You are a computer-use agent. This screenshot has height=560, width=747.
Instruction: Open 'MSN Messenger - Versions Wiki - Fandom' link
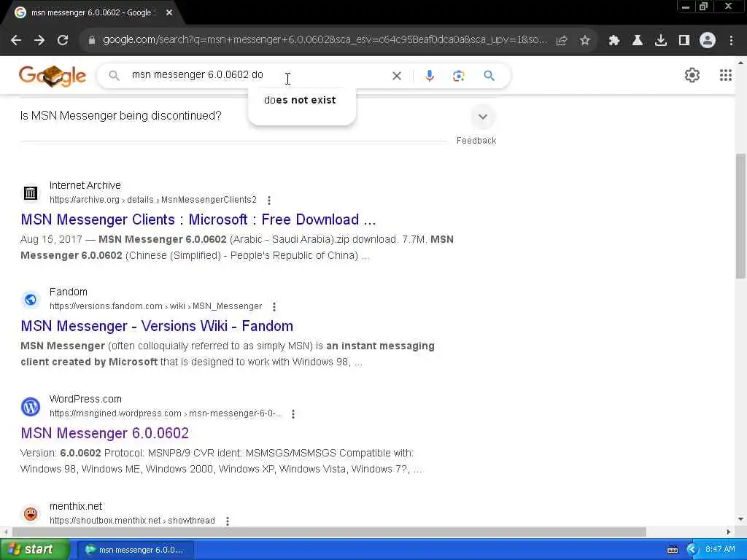pos(157,326)
